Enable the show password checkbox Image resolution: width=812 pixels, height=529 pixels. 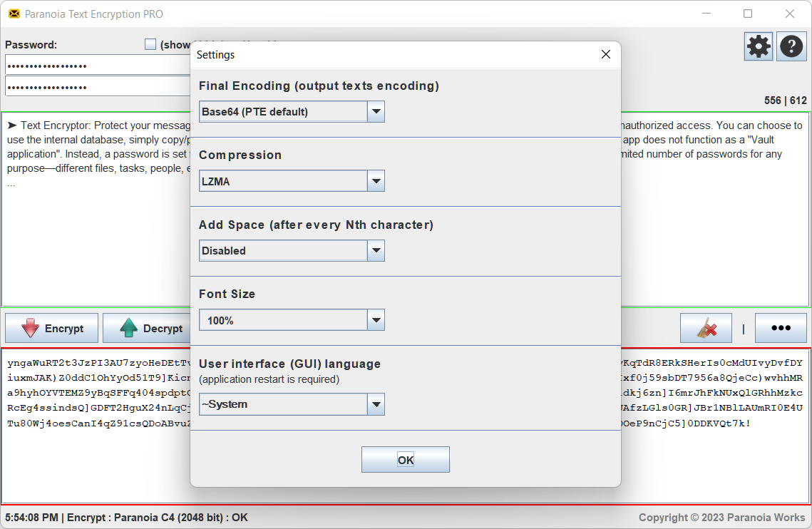tap(150, 43)
